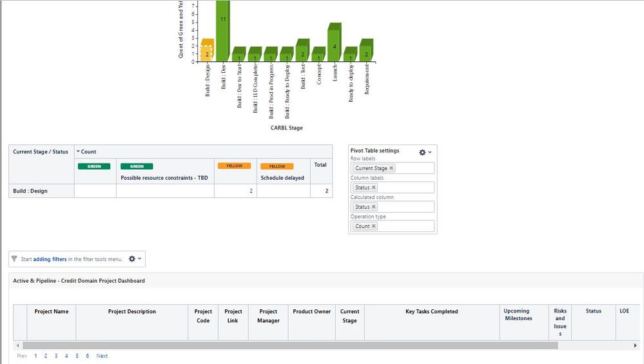Screen dimensions: 644x364
Task: Go to page 3 of the table
Action: tap(56, 356)
